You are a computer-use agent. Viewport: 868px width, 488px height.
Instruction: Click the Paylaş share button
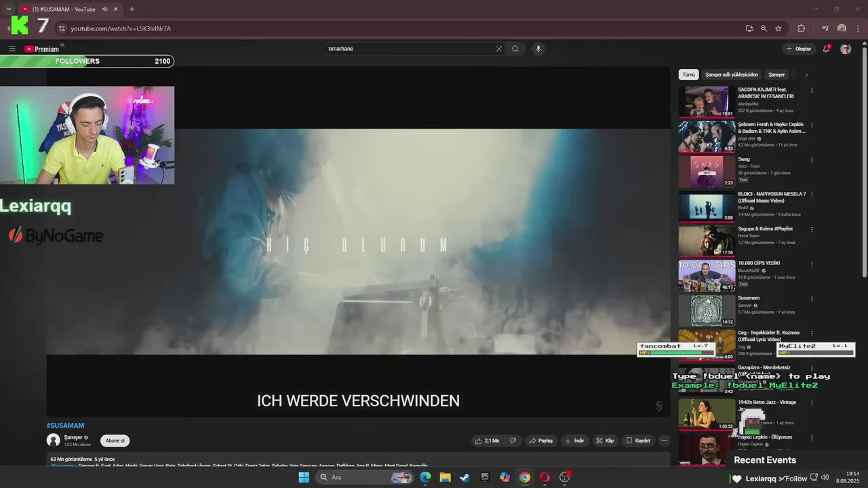point(540,441)
